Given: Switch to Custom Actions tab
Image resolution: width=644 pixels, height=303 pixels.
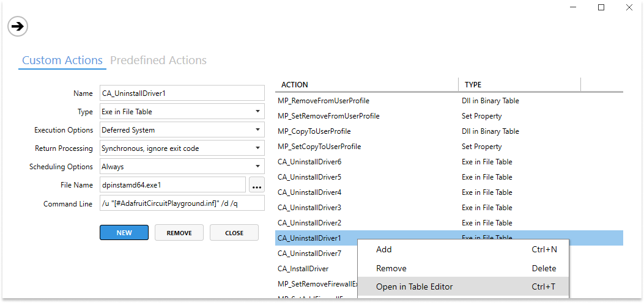Looking at the screenshot, I should coord(62,60).
